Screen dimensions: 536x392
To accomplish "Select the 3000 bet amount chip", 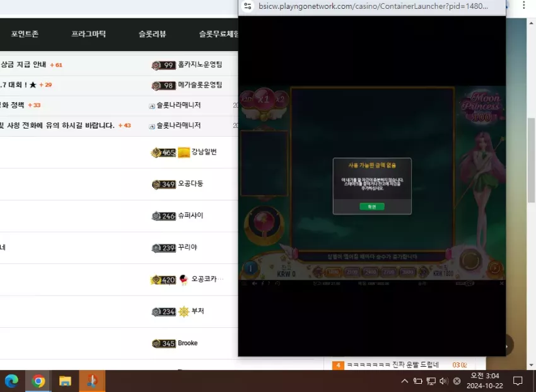I will click(407, 272).
